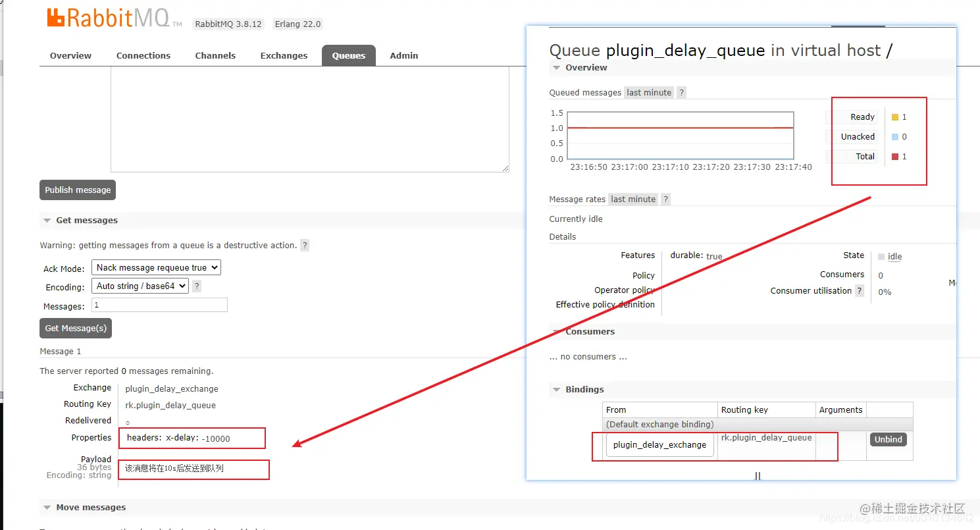Switch to the Connections tab
The image size is (980, 530).
[143, 55]
